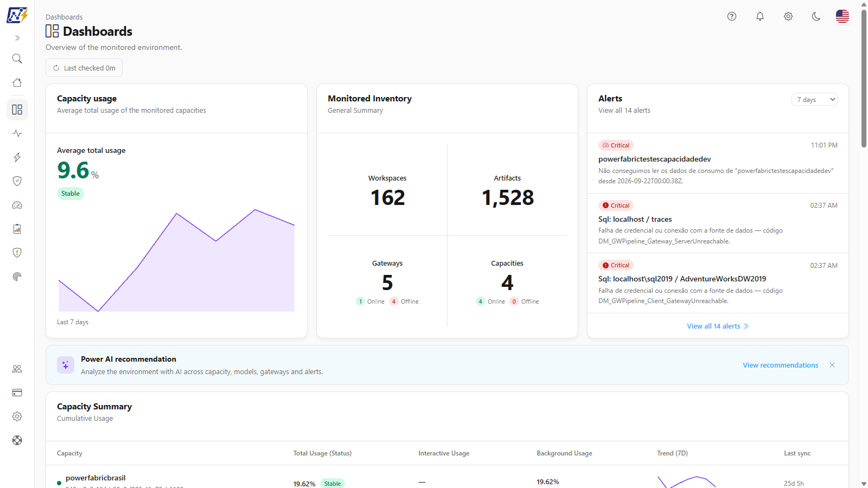Screen dimensions: 868x488
Task: Open the clipboard report icon in sidebar
Action: pos(17,229)
